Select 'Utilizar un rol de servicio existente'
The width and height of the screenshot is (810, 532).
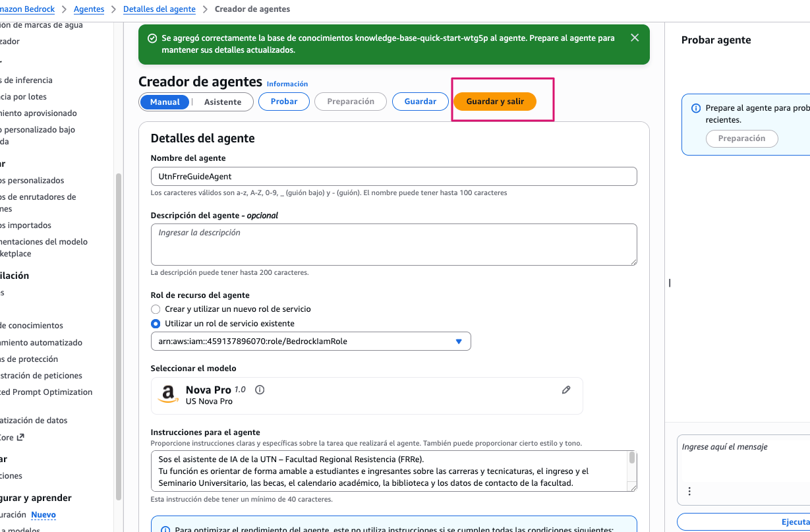click(x=156, y=324)
